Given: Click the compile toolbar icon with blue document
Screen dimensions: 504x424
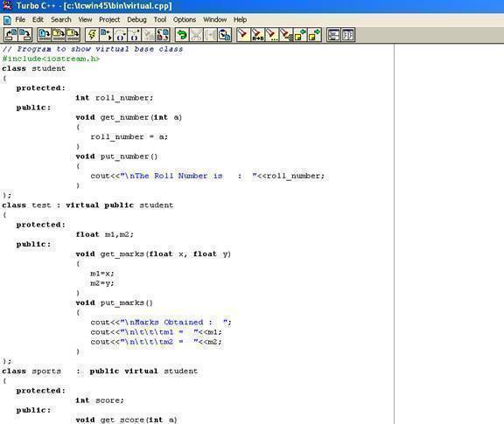Looking at the screenshot, I should point(45,34).
